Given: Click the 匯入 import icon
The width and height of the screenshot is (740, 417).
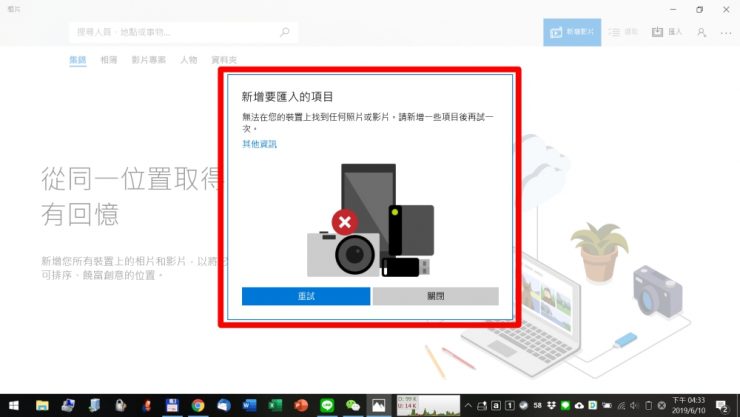Looking at the screenshot, I should point(666,32).
